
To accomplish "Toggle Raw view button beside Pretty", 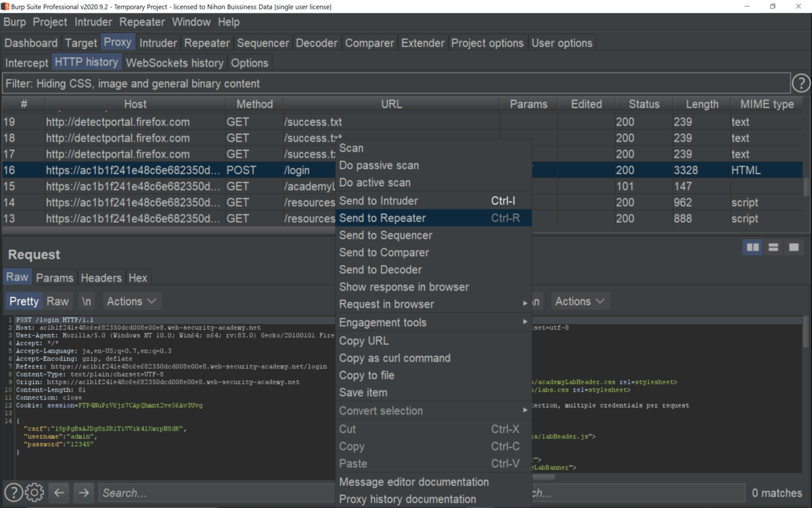I will (x=58, y=301).
